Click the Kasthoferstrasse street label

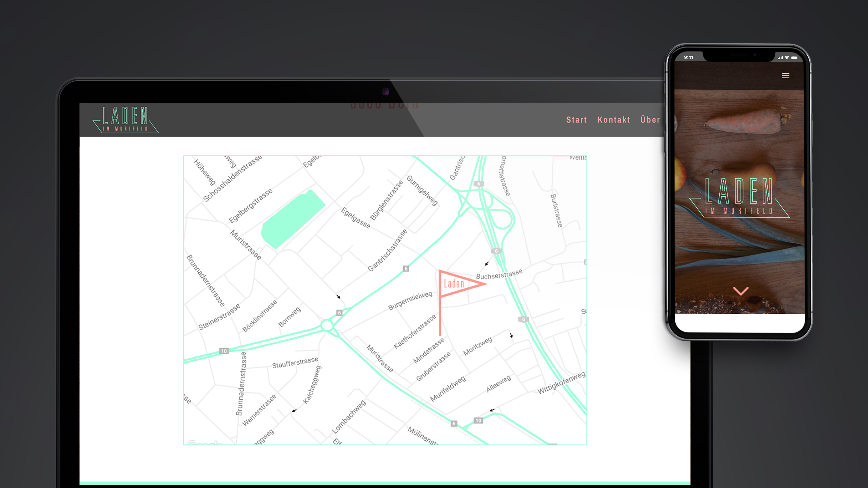coord(415,332)
